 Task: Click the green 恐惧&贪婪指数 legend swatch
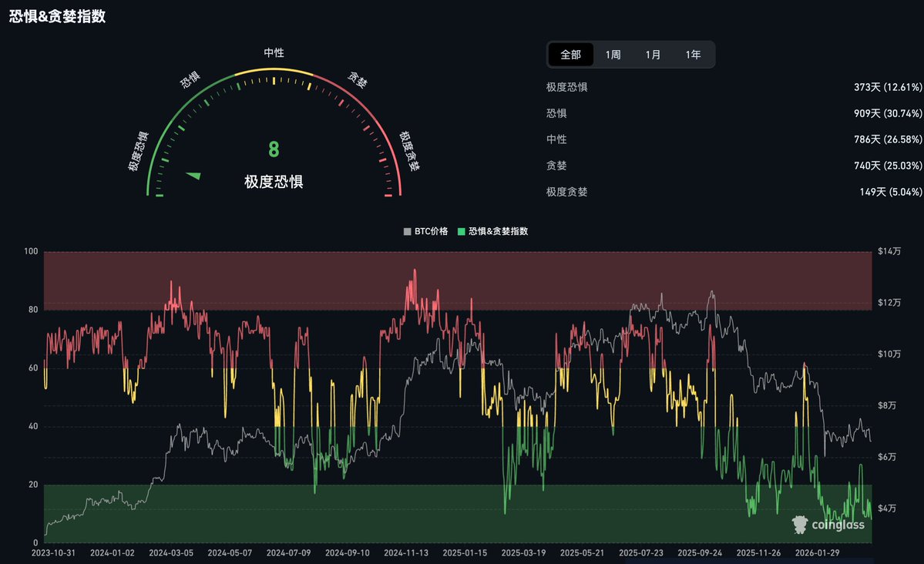click(462, 232)
